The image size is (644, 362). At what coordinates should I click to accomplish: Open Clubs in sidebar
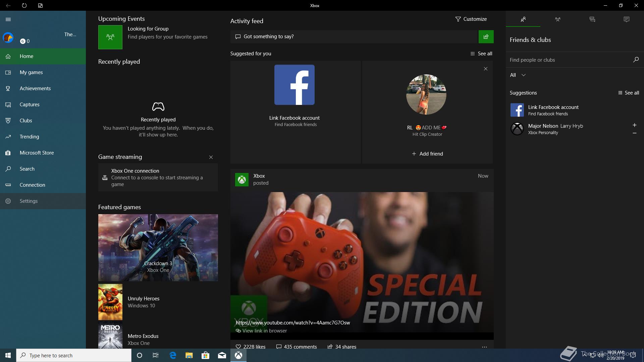tap(43, 121)
